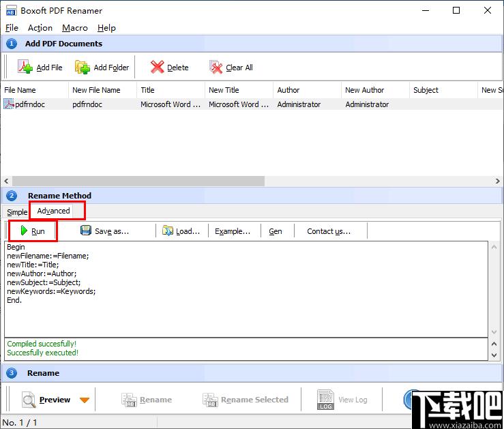Screen dimensions: 504x429
Task: Click the End. line in the script
Action: click(14, 300)
